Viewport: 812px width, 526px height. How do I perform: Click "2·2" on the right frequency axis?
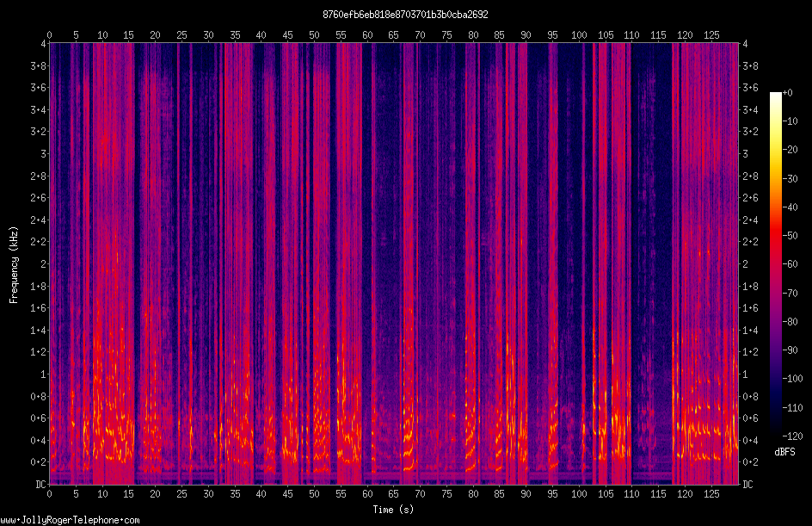coord(750,242)
